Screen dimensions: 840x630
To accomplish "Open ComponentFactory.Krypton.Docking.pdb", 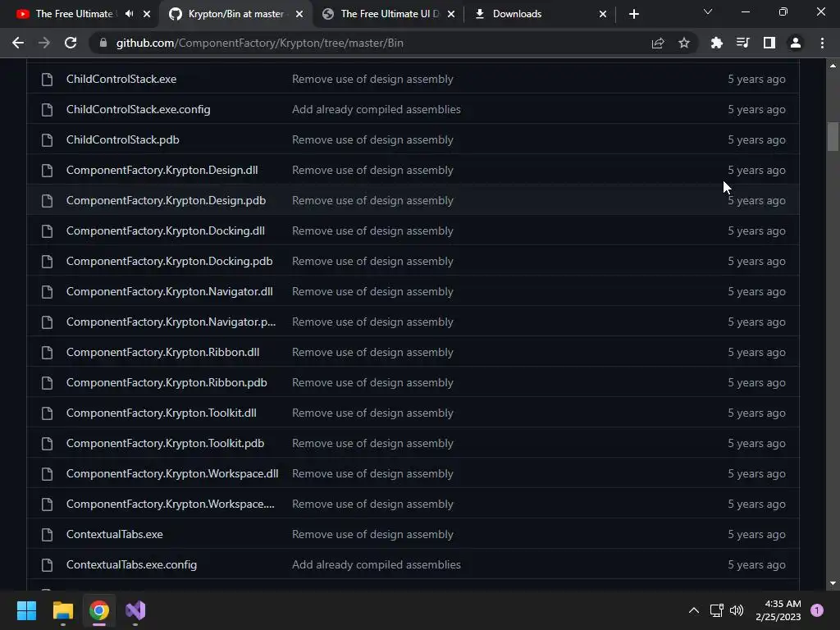I will point(169,262).
